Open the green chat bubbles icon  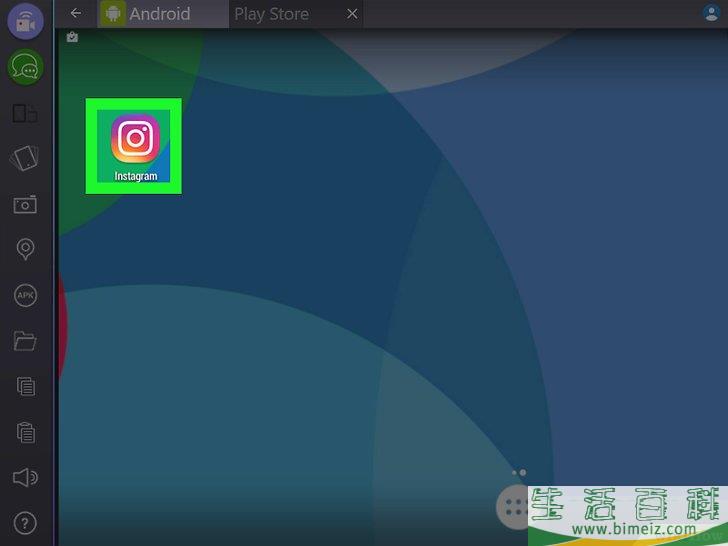26,67
